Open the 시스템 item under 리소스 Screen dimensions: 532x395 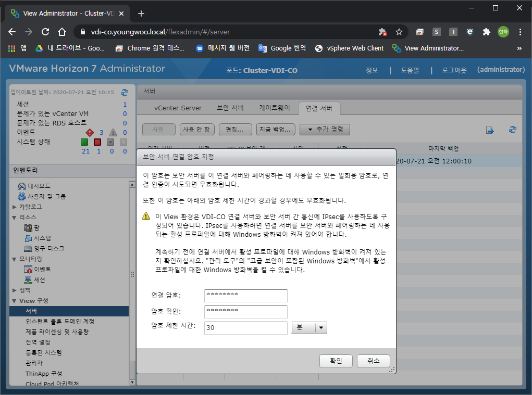[38, 238]
